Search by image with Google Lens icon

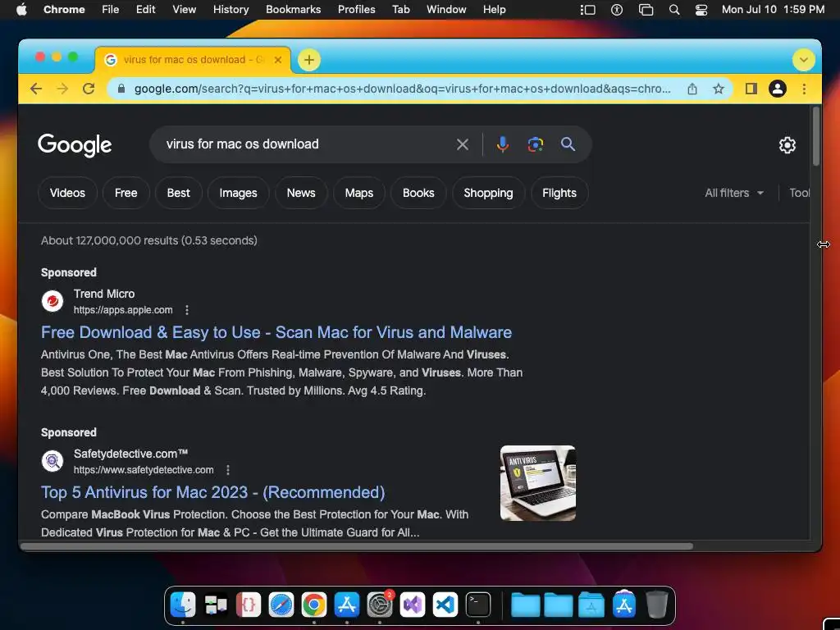pos(535,144)
